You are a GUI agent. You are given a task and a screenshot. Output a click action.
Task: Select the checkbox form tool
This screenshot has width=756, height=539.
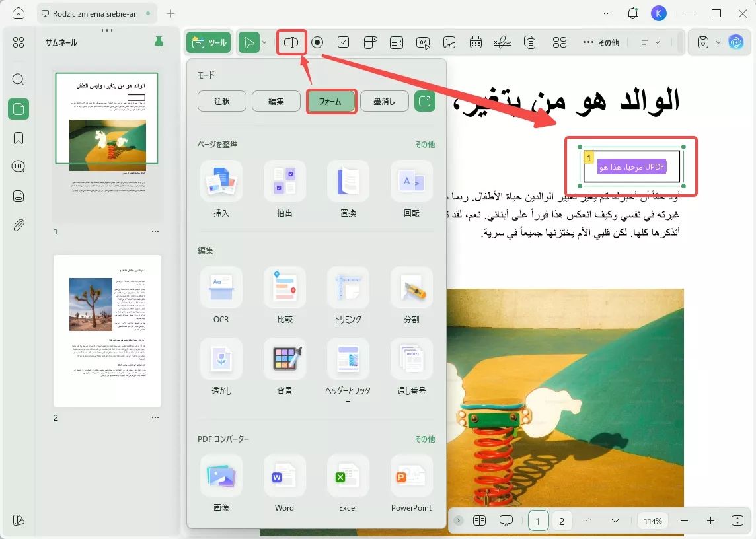tap(344, 42)
